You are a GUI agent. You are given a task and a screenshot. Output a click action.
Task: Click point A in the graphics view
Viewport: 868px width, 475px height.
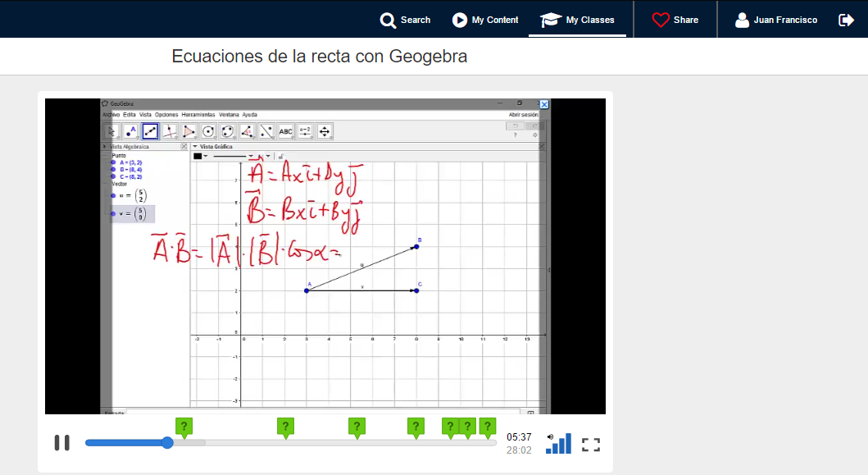coord(307,290)
